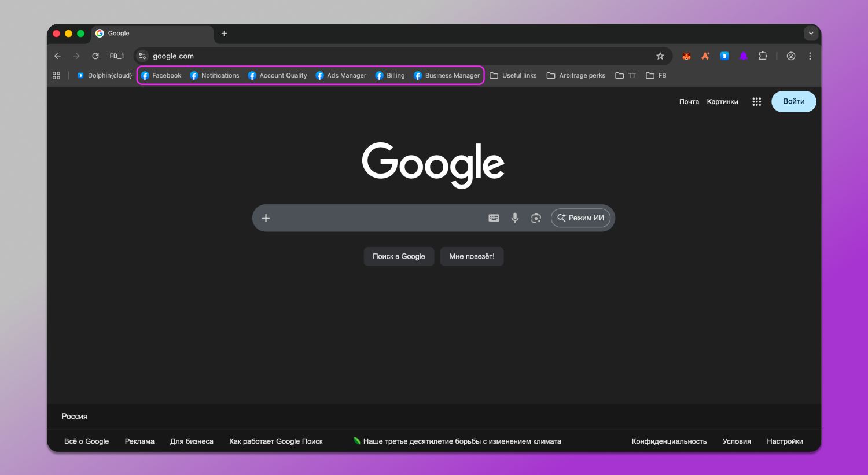Expand the tab search dropdown arrow
The image size is (868, 475).
tap(811, 34)
